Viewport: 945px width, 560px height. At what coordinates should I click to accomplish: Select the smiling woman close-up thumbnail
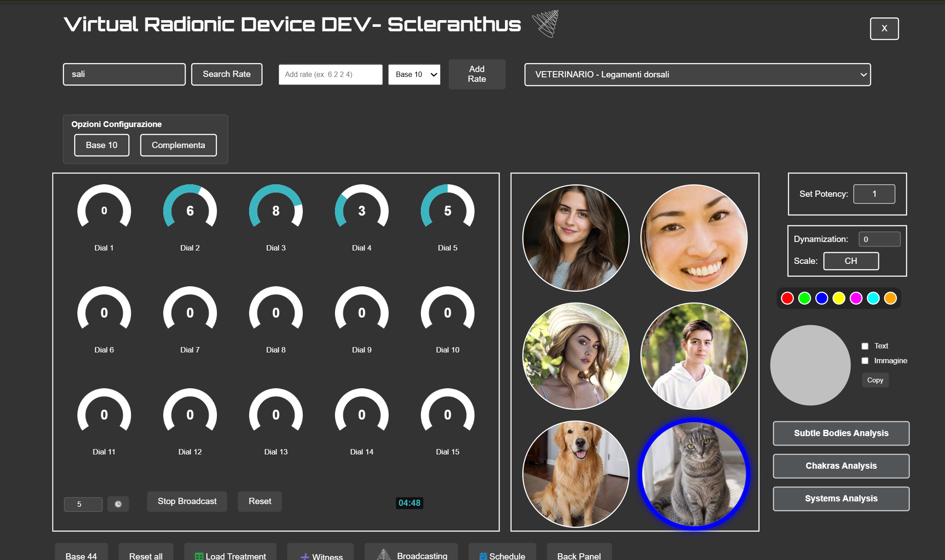694,238
